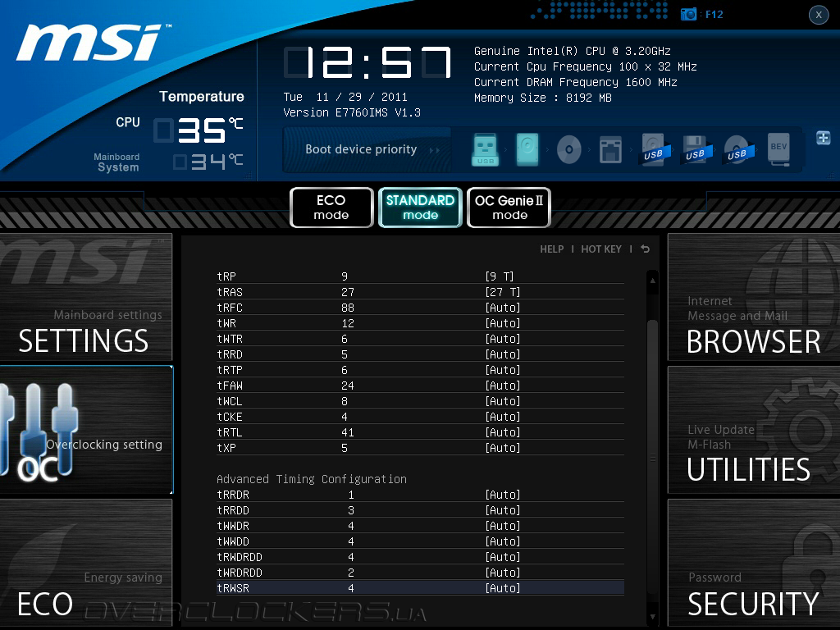Select the BEV boot device icon
The width and height of the screenshot is (840, 630).
[x=779, y=149]
